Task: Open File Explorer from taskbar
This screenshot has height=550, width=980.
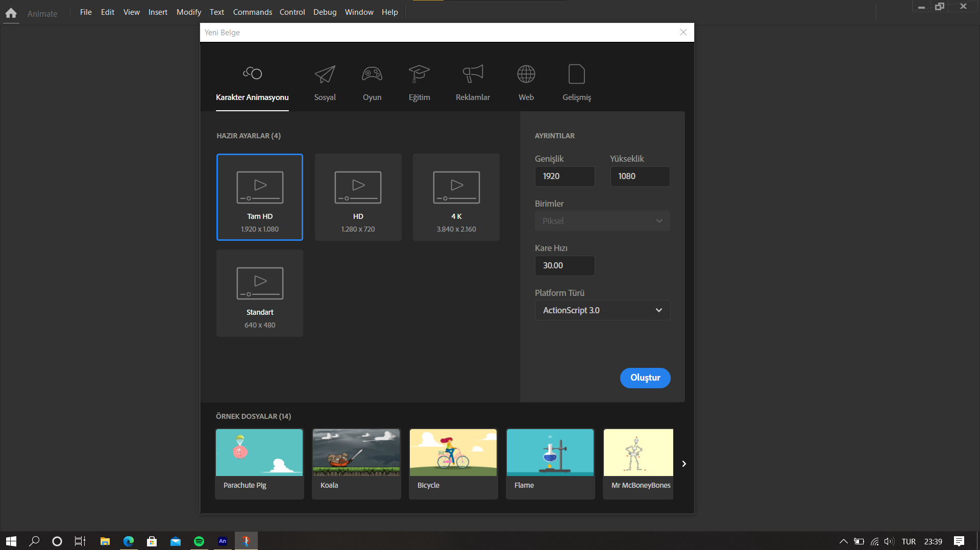Action: pyautogui.click(x=105, y=541)
